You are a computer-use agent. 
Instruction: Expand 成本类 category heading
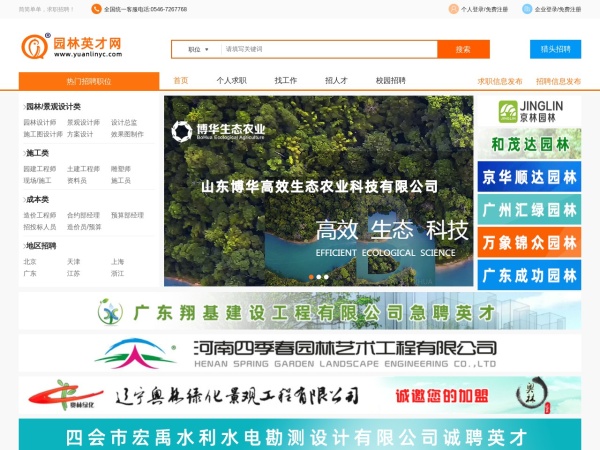pyautogui.click(x=36, y=199)
